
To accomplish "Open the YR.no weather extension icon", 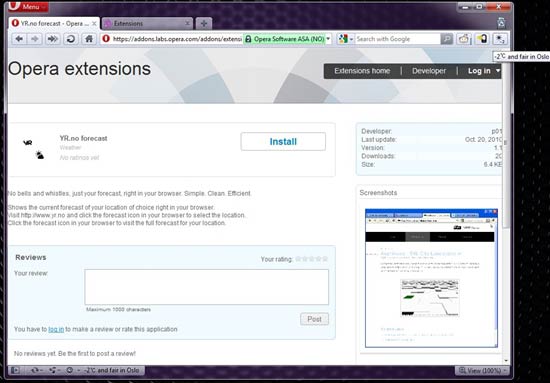I will (499, 39).
